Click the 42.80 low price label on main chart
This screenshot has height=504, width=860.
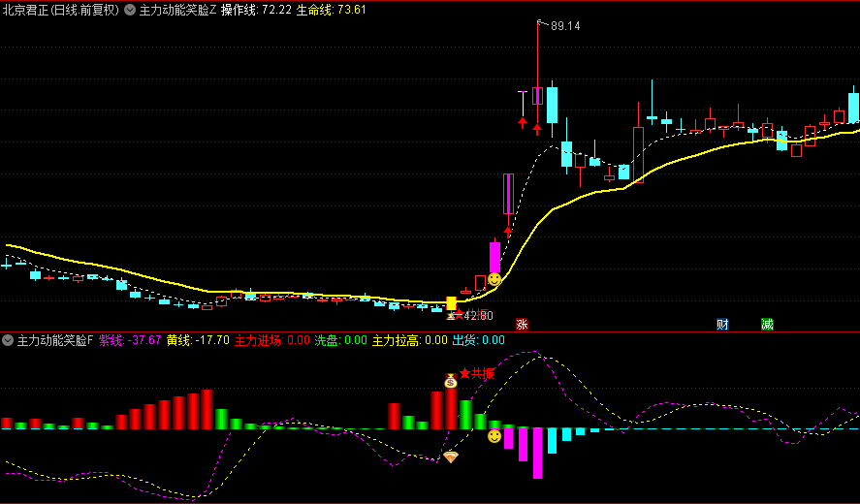(x=478, y=316)
